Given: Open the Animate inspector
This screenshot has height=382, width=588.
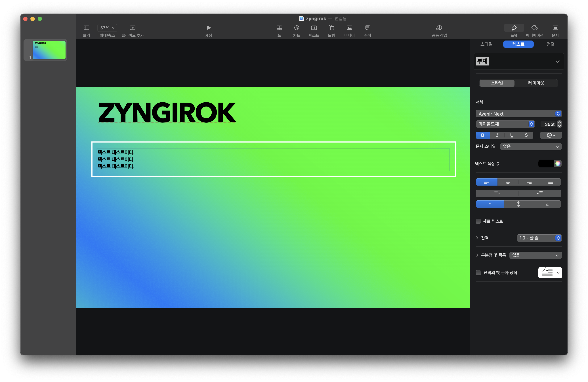Looking at the screenshot, I should pyautogui.click(x=534, y=28).
